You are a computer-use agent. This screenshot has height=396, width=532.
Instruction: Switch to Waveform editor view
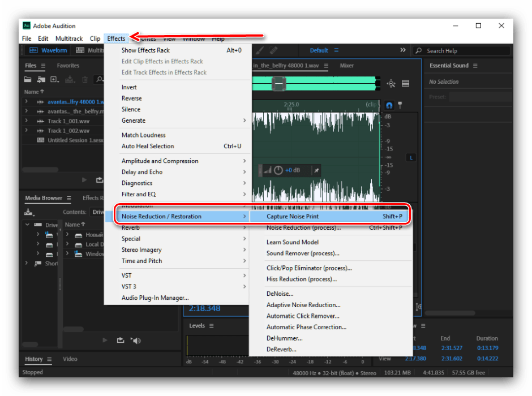click(48, 50)
